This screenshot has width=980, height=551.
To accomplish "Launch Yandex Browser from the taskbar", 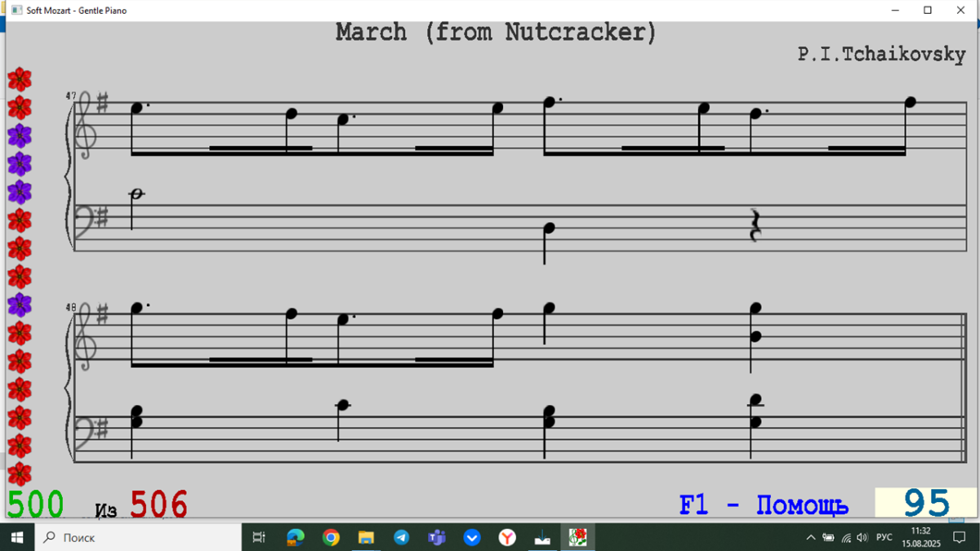I will click(507, 537).
